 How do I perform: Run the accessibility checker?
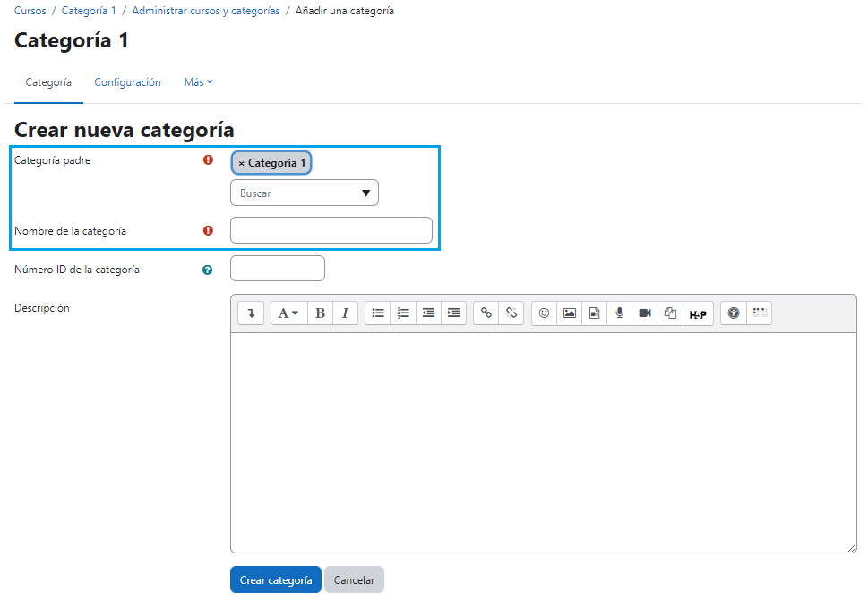tap(734, 313)
